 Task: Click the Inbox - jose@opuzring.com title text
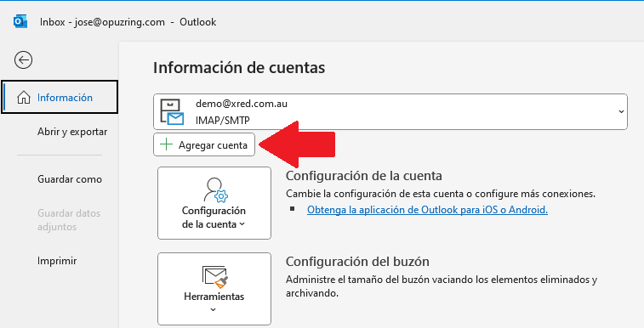tap(102, 22)
